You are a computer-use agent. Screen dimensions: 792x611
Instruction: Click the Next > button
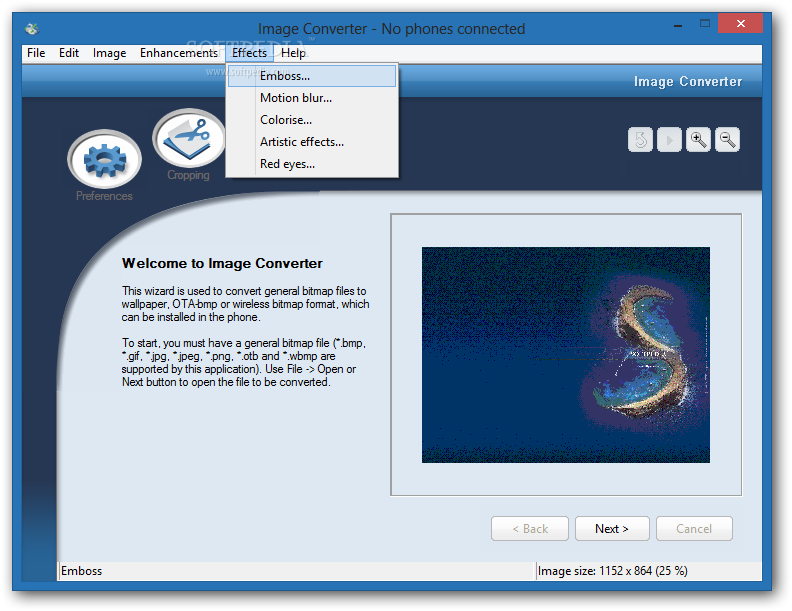[x=612, y=529]
